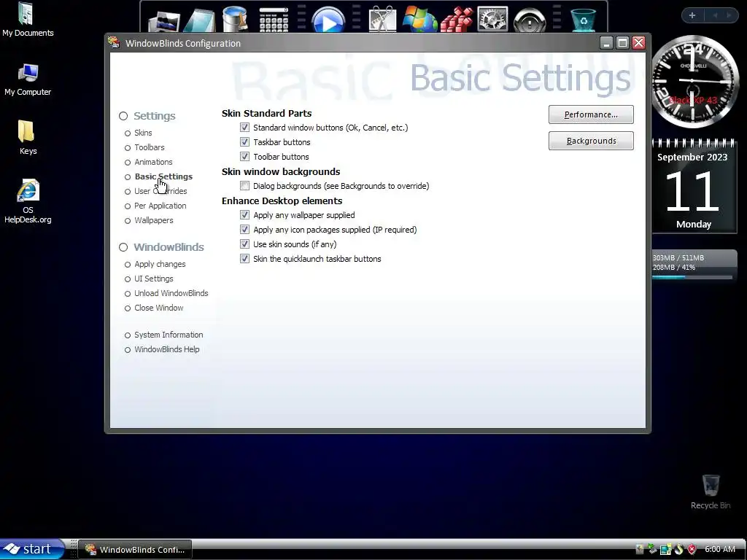747x560 pixels.
Task: Toggle Skin the quicklaunch taskbar buttons checkbox
Action: coord(244,259)
